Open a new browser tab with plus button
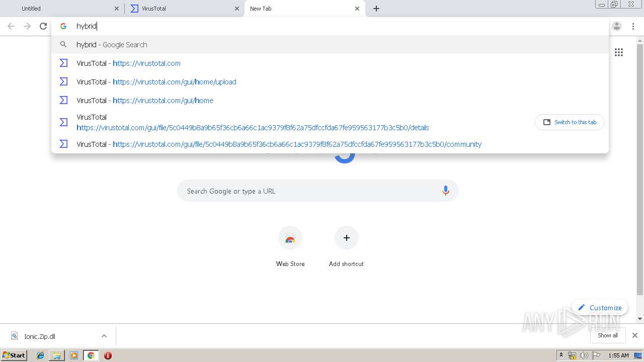 (x=376, y=9)
